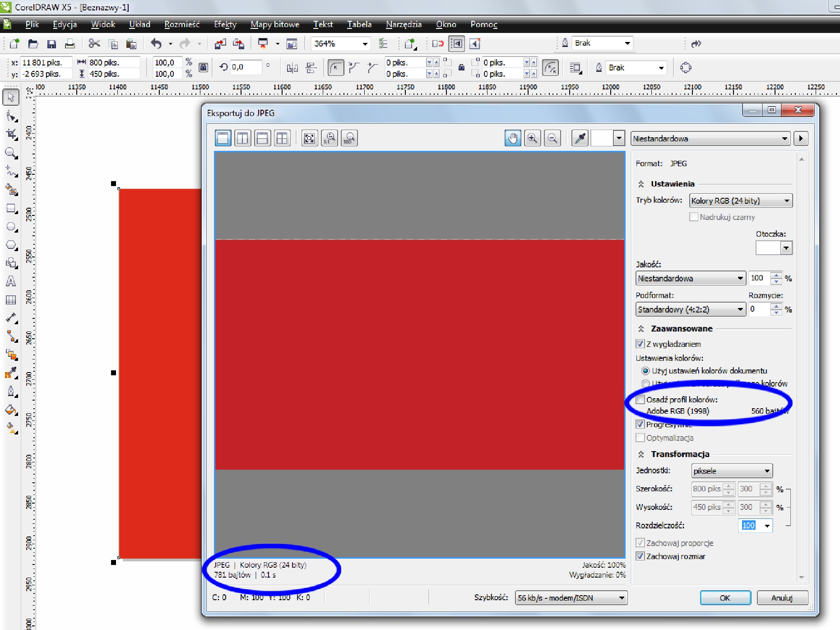840x630 pixels.
Task: Open the Efekty menu
Action: [x=225, y=24]
